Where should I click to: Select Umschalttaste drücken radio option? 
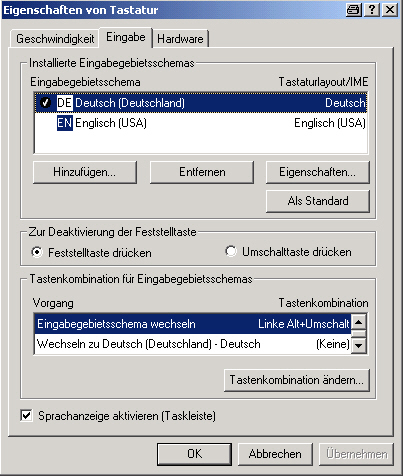(231, 251)
